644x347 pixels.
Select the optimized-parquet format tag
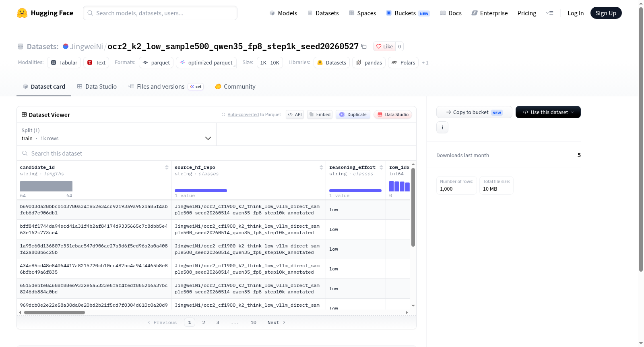[206, 62]
